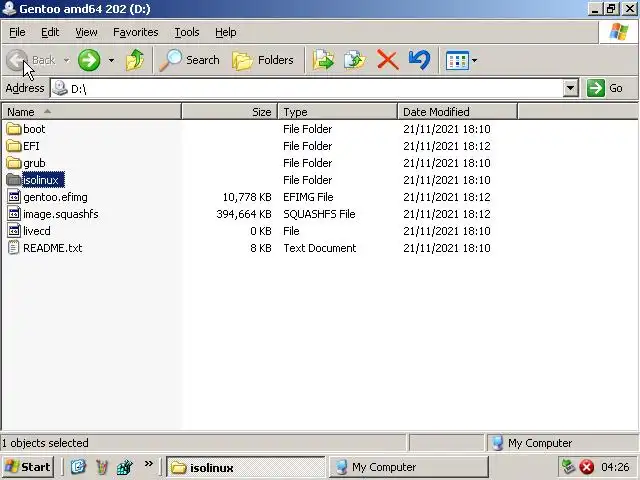The image size is (640, 480).
Task: Click the title bar drive icon
Action: [x=9, y=9]
